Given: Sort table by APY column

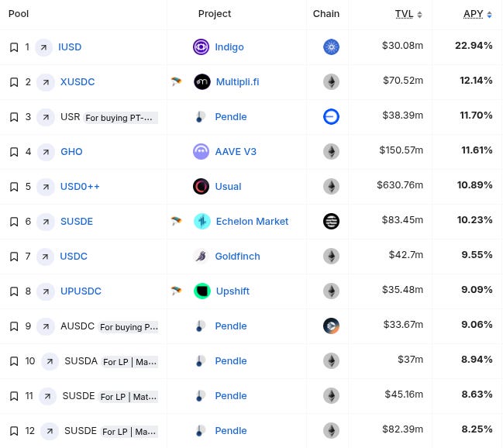Looking at the screenshot, I should pos(477,14).
